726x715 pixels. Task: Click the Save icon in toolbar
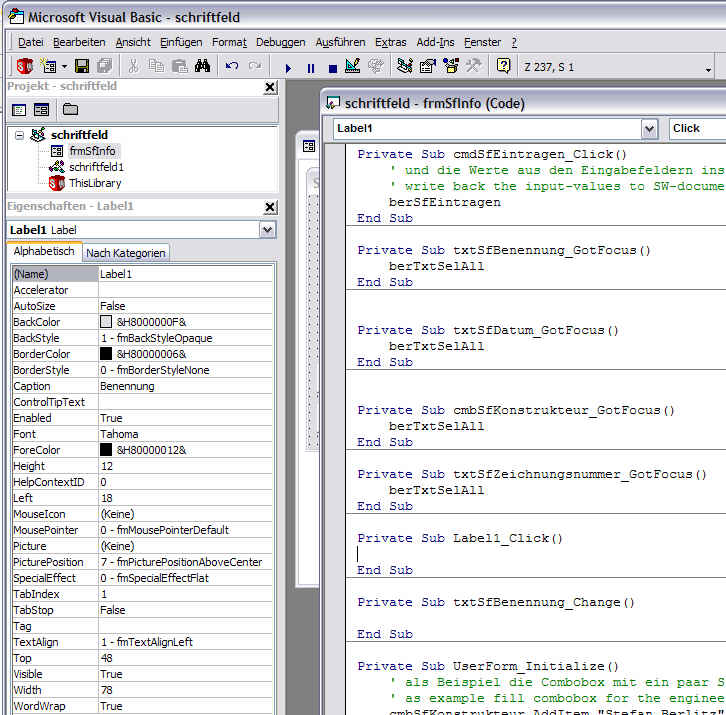[81, 67]
